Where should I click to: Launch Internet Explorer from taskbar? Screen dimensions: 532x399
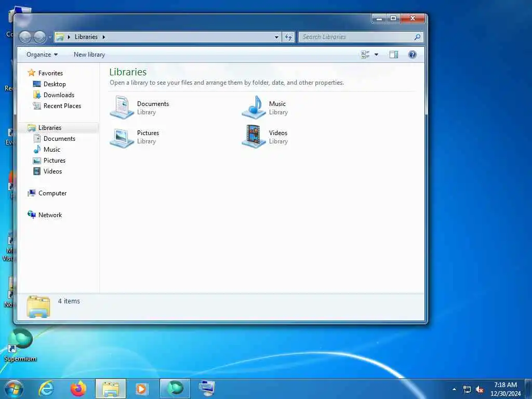pyautogui.click(x=46, y=389)
